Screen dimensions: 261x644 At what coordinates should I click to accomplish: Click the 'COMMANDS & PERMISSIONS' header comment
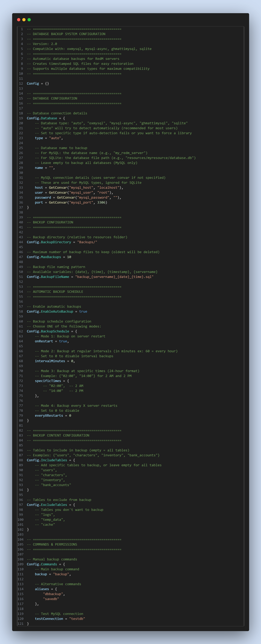[52, 544]
